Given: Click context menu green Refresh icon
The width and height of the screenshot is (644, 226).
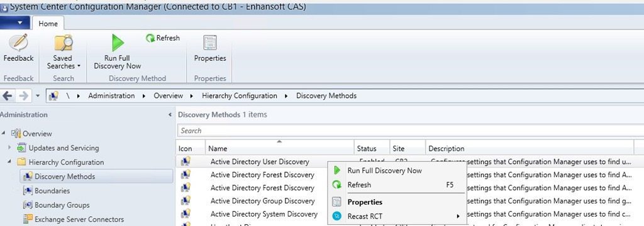Looking at the screenshot, I should click(337, 185).
